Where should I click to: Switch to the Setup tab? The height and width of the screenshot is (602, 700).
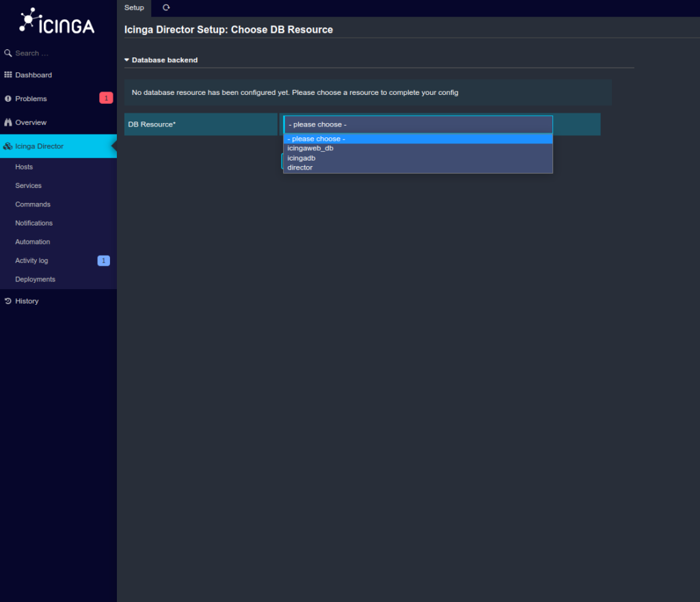click(x=134, y=8)
